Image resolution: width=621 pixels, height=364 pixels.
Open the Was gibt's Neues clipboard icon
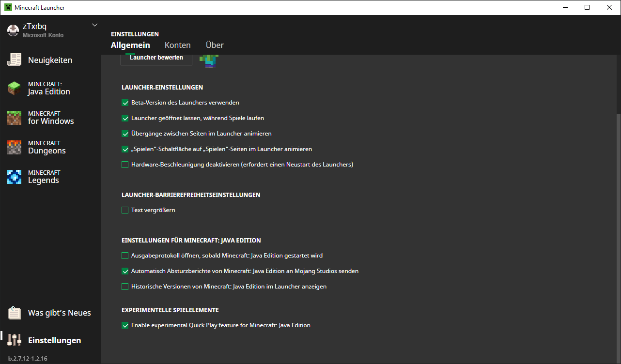(x=15, y=313)
